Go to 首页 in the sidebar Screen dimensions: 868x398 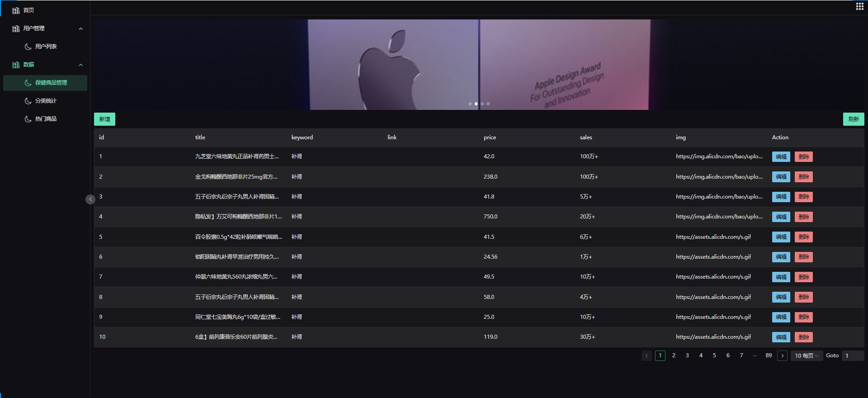coord(45,10)
